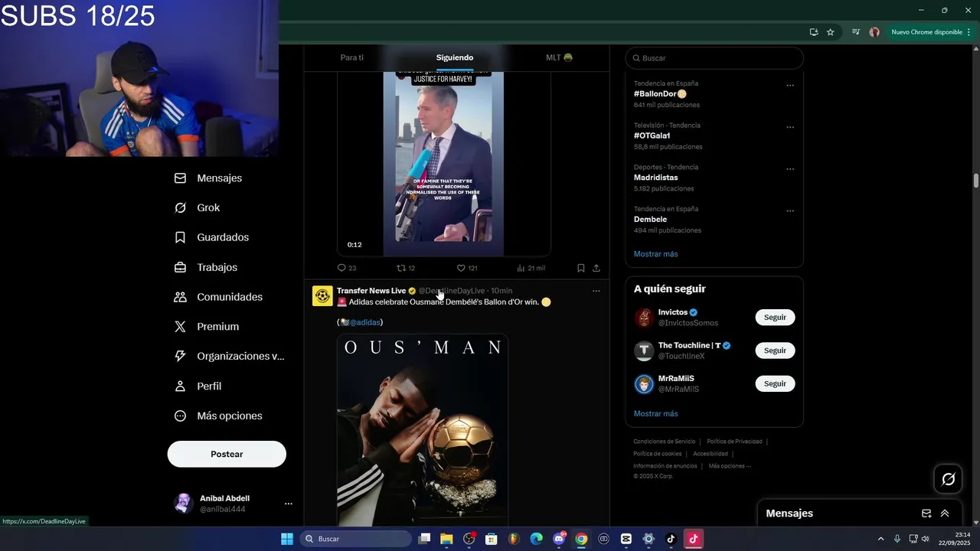This screenshot has height=551, width=980.
Task: Open Grok in the sidebar
Action: (x=197, y=207)
